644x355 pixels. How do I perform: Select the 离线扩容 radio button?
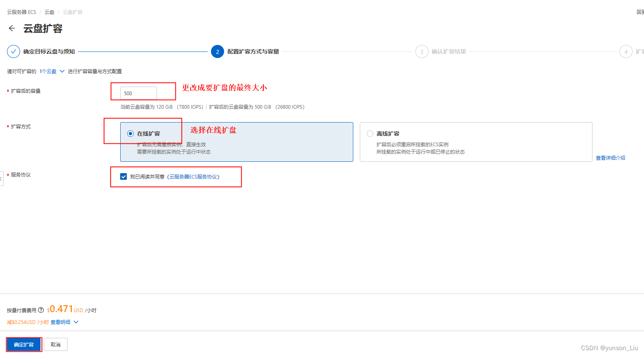(370, 134)
